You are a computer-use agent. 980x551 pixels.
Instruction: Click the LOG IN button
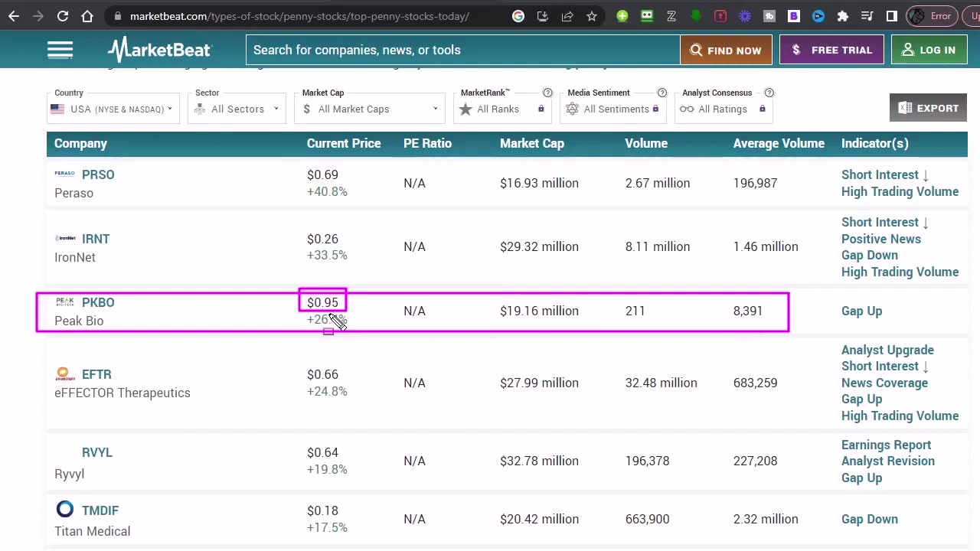(929, 50)
